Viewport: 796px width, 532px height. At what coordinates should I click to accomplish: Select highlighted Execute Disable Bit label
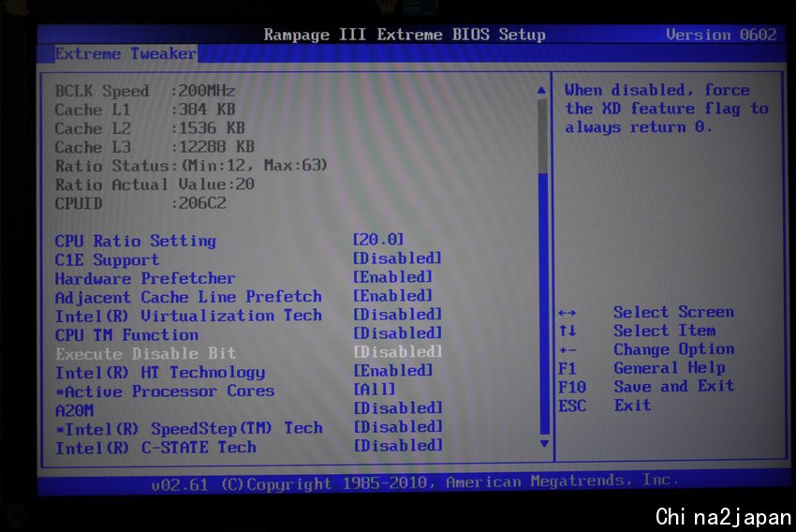[146, 353]
